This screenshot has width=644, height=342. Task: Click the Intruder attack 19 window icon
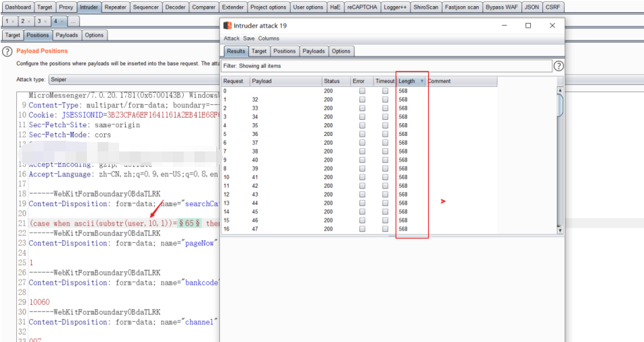227,26
